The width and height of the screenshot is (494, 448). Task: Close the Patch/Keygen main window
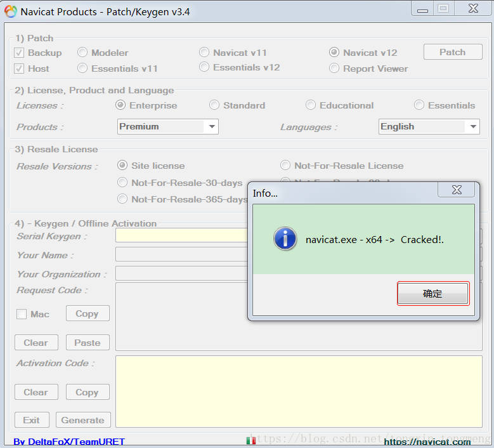coord(473,8)
